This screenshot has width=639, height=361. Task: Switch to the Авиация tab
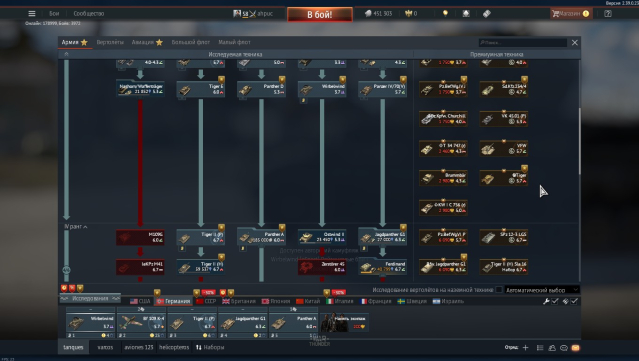[147, 42]
